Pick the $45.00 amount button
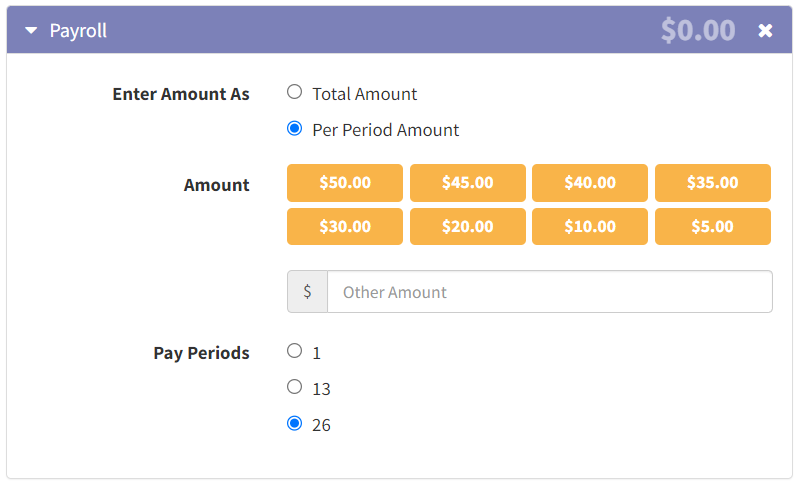 (467, 183)
